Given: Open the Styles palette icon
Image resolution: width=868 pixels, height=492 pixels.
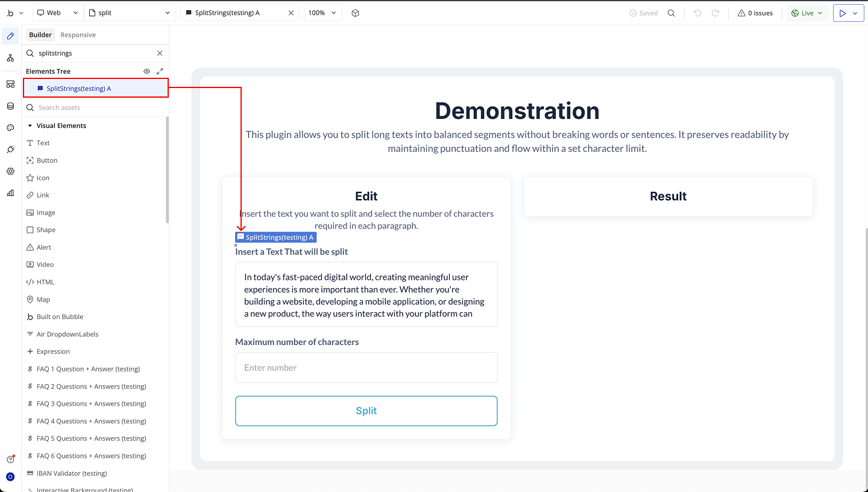Looking at the screenshot, I should (10, 128).
